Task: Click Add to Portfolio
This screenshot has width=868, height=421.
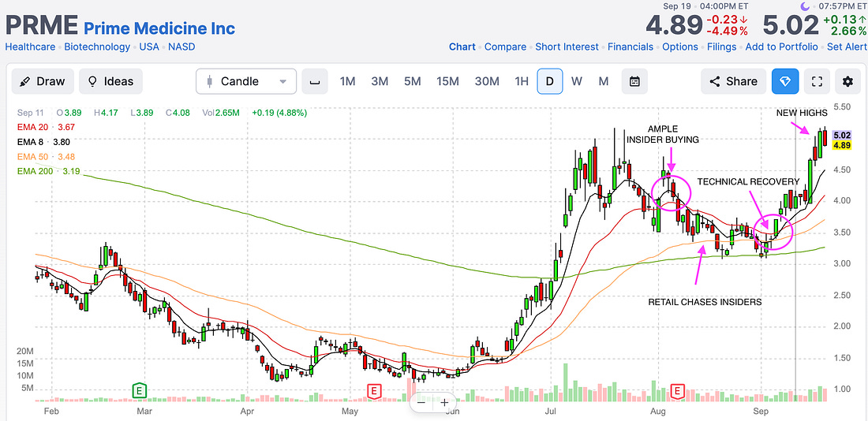Action: click(x=782, y=47)
